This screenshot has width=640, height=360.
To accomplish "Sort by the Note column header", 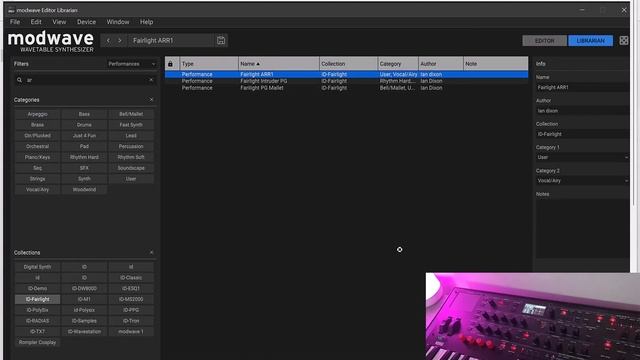I will (496, 64).
